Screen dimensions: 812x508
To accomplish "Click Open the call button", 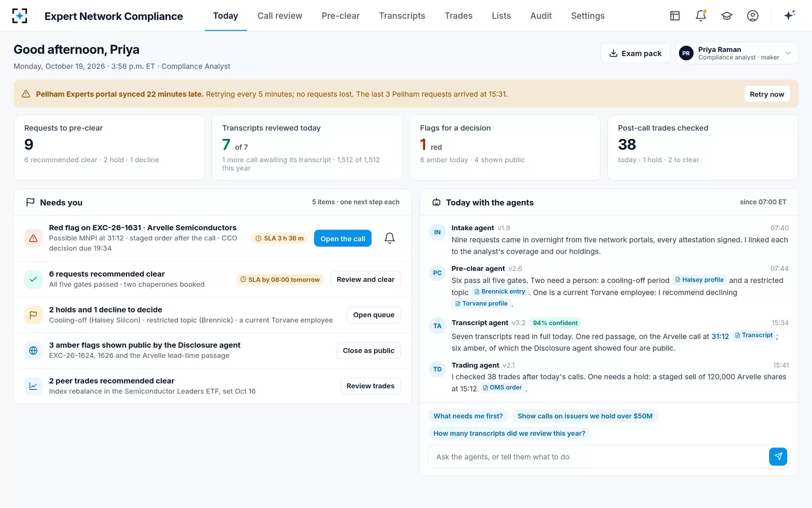I will point(343,238).
